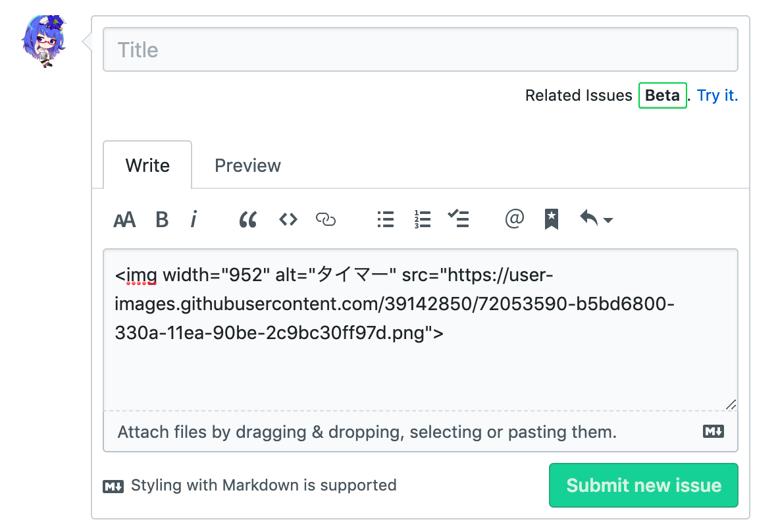Select the Write tab
This screenshot has width=778, height=532.
point(147,165)
